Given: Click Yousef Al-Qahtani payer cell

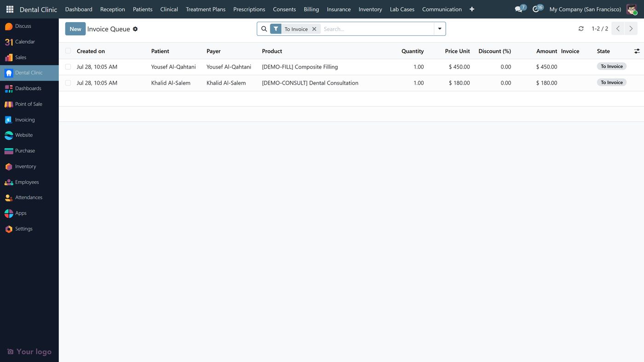Looking at the screenshot, I should point(229,67).
